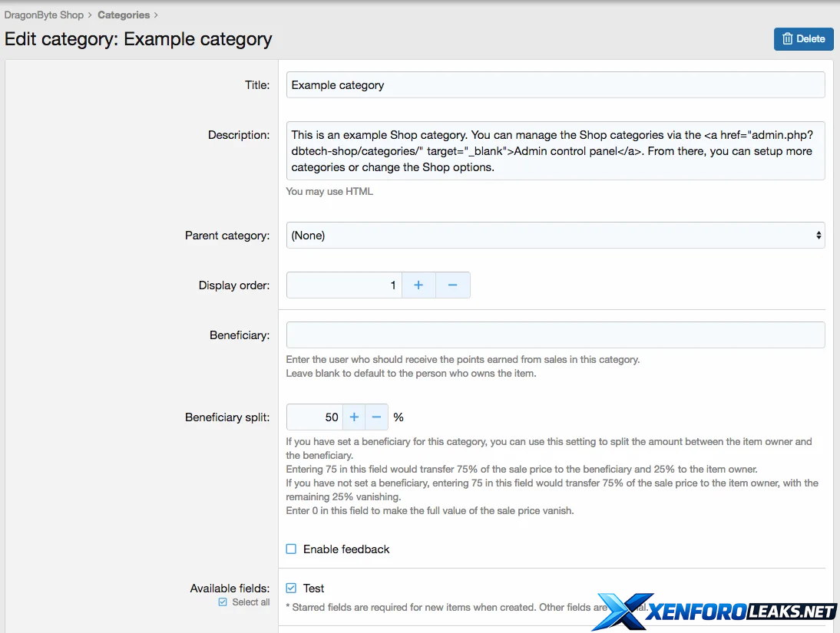Click the Display order number field
Image resolution: width=840 pixels, height=633 pixels.
tap(344, 285)
